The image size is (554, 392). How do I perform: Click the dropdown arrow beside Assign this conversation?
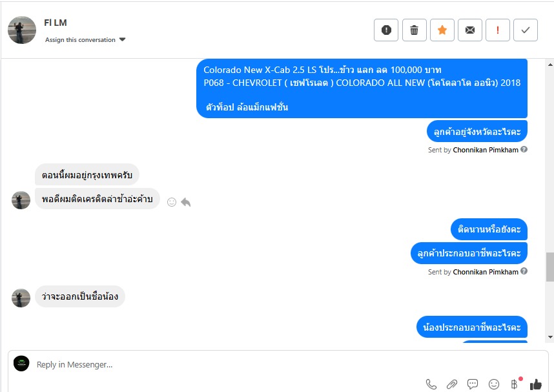tap(122, 39)
